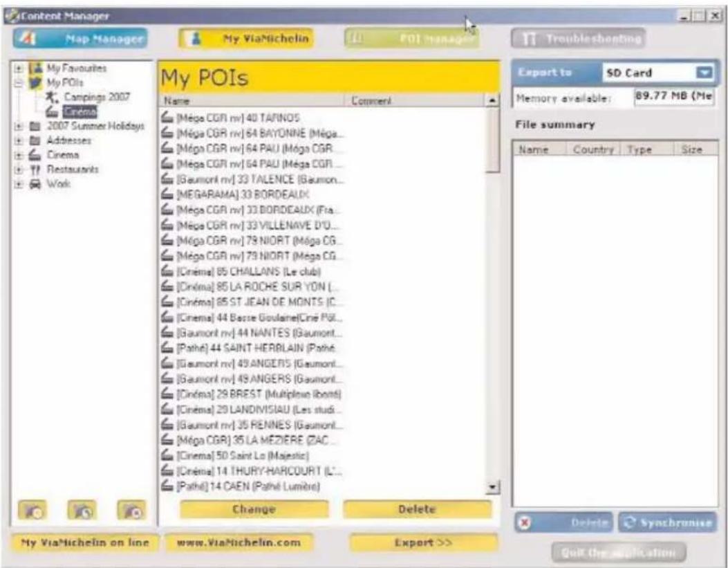Expand the My Favourites tree node

19,68
